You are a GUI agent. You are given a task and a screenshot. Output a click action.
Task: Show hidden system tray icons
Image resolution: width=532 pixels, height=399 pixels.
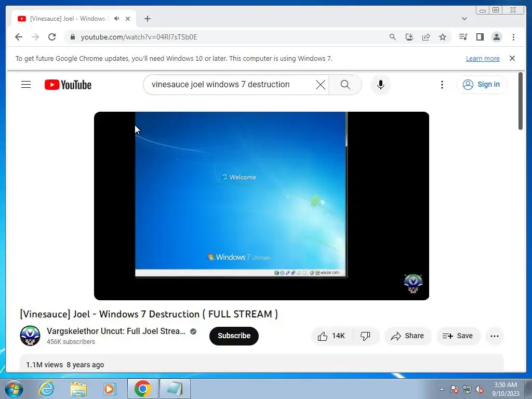coord(442,389)
